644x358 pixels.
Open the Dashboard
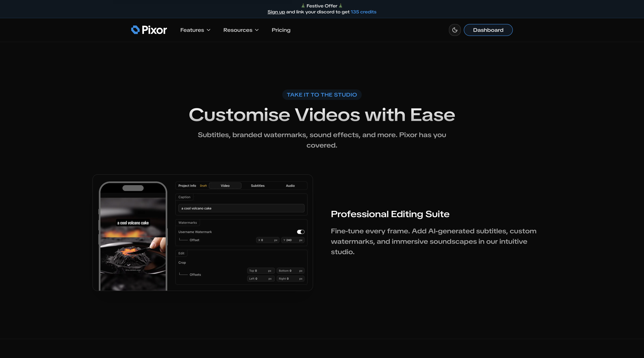pyautogui.click(x=488, y=30)
